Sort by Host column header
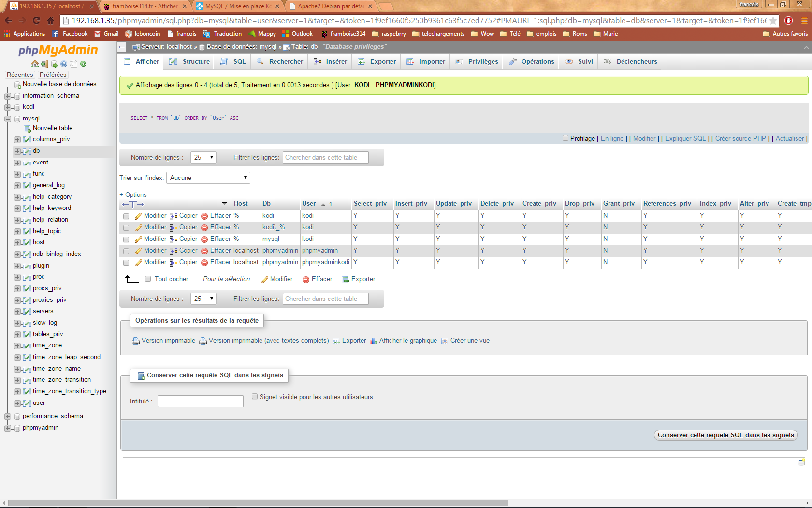This screenshot has height=508, width=812. [x=241, y=204]
